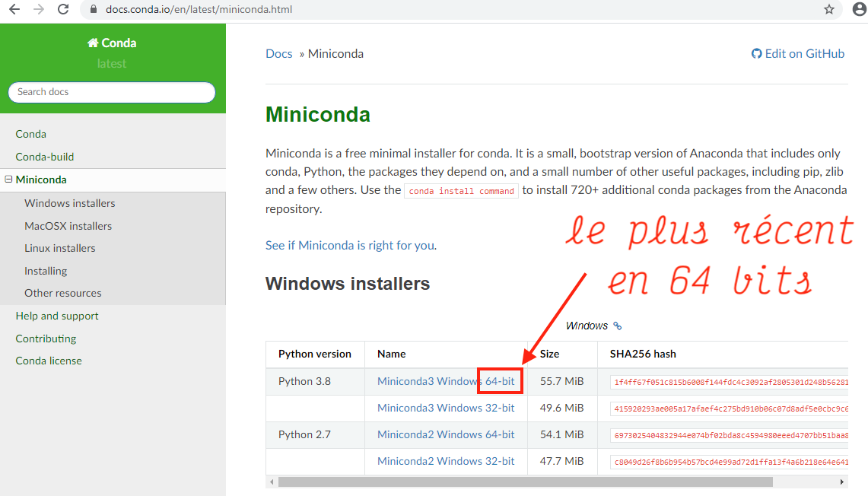Screen dimensions: 868x496
Task: Click the Conda home icon
Action: pyautogui.click(x=93, y=43)
